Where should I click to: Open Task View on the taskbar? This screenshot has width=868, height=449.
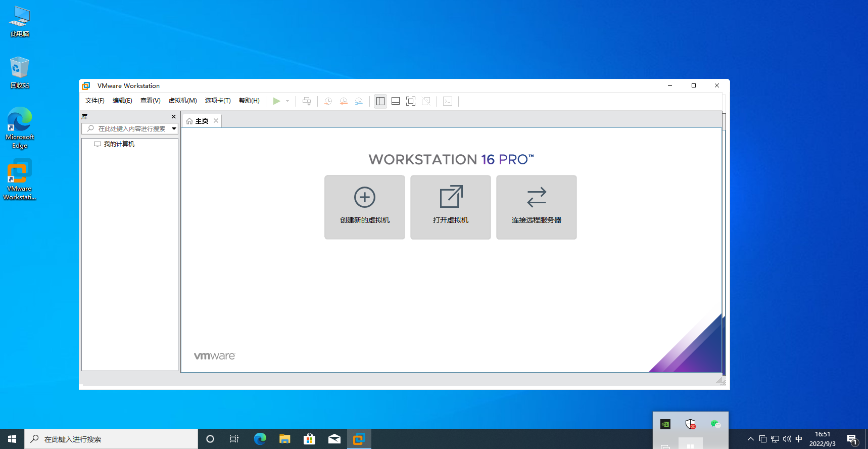(x=234, y=439)
